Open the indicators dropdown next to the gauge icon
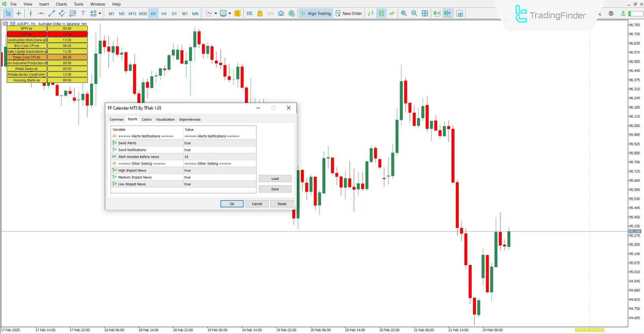 230,13
